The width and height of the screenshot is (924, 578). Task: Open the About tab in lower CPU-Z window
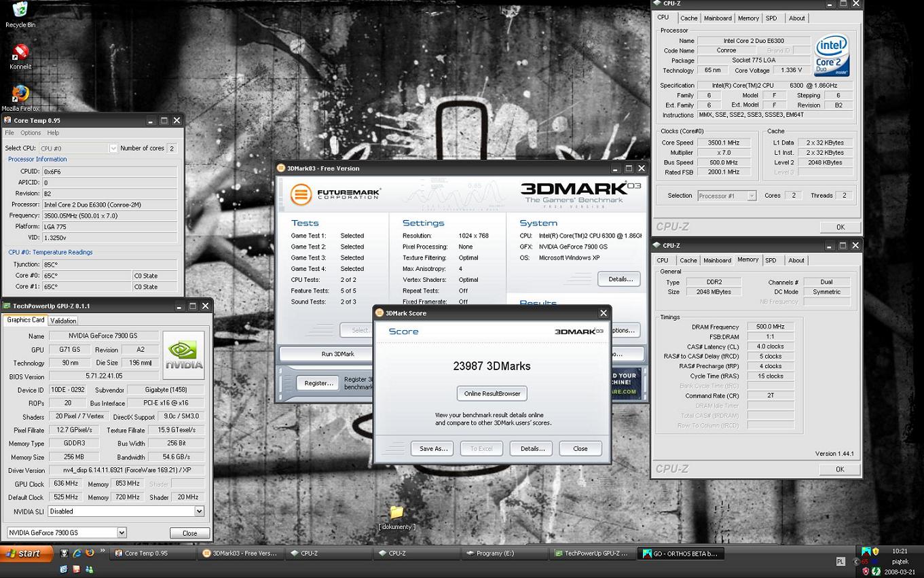click(796, 260)
